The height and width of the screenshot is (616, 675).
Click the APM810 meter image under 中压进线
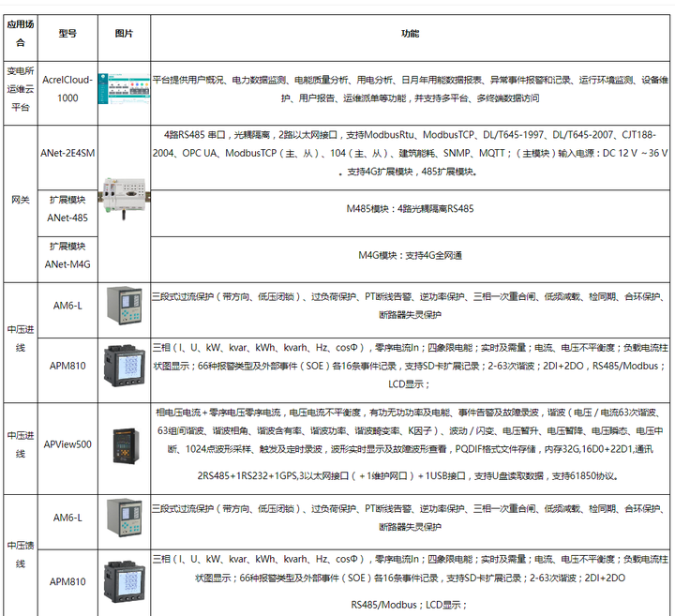tap(125, 366)
